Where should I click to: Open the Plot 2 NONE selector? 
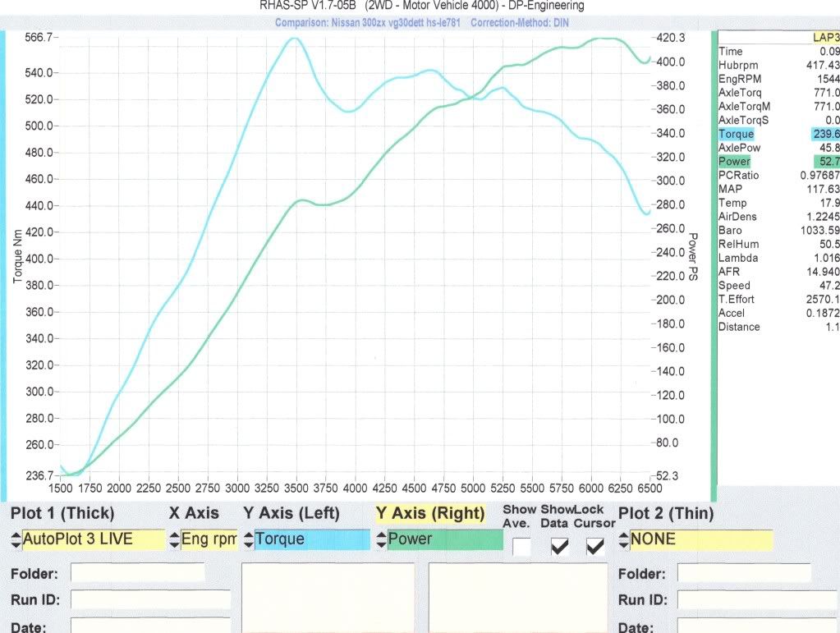(x=700, y=540)
